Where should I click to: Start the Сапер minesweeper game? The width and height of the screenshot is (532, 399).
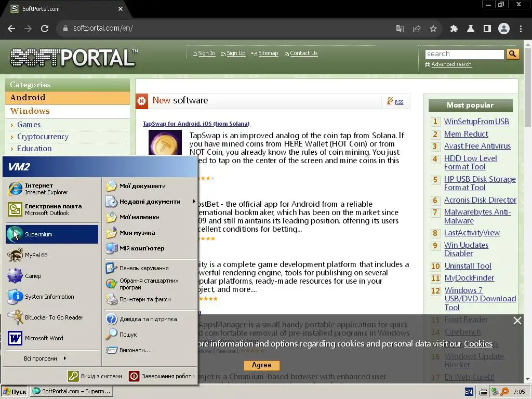point(52,276)
